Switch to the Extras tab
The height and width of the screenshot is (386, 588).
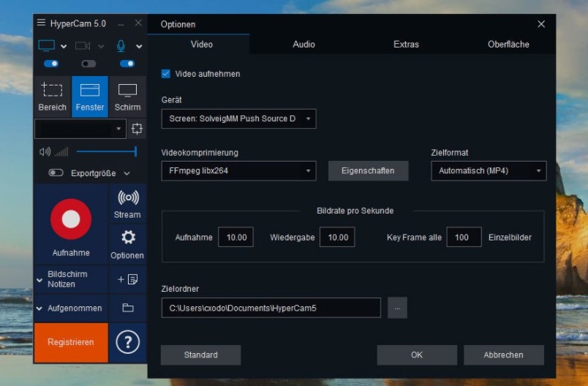(406, 45)
